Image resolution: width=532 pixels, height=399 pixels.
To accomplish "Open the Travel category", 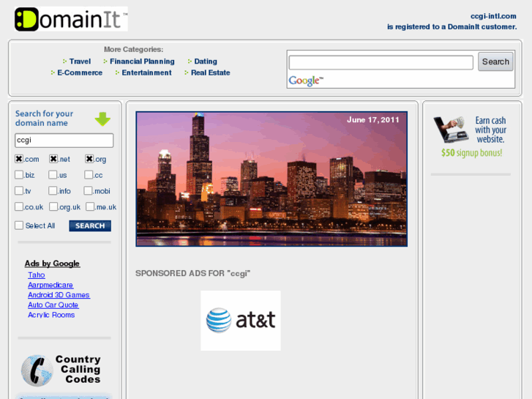I will (x=80, y=61).
